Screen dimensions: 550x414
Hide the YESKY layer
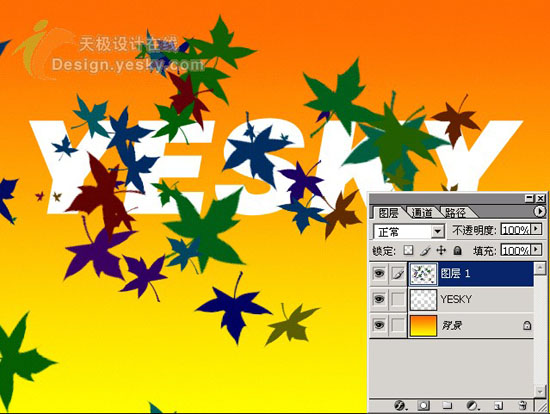[x=379, y=299]
